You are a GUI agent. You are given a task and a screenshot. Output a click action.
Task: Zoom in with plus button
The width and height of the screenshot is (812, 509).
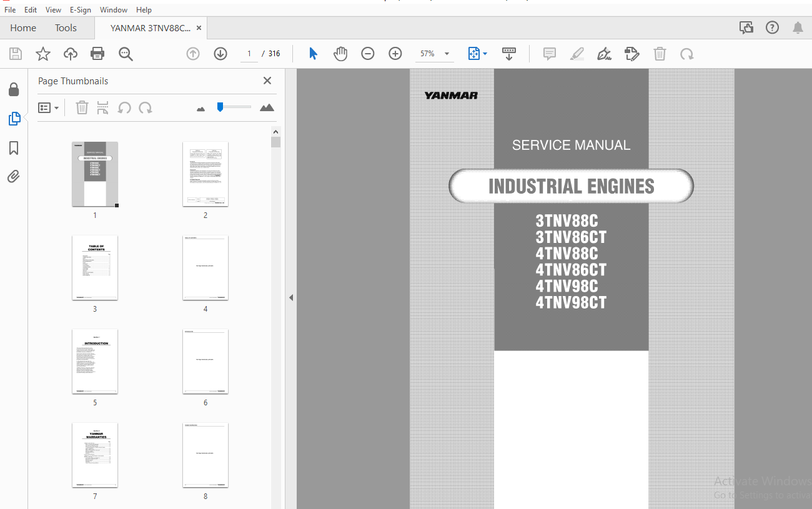(395, 54)
